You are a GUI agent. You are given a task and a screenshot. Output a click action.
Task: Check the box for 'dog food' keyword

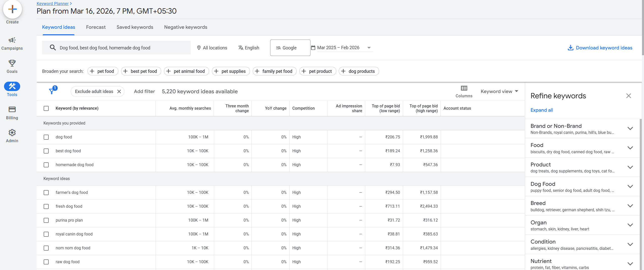click(x=46, y=137)
